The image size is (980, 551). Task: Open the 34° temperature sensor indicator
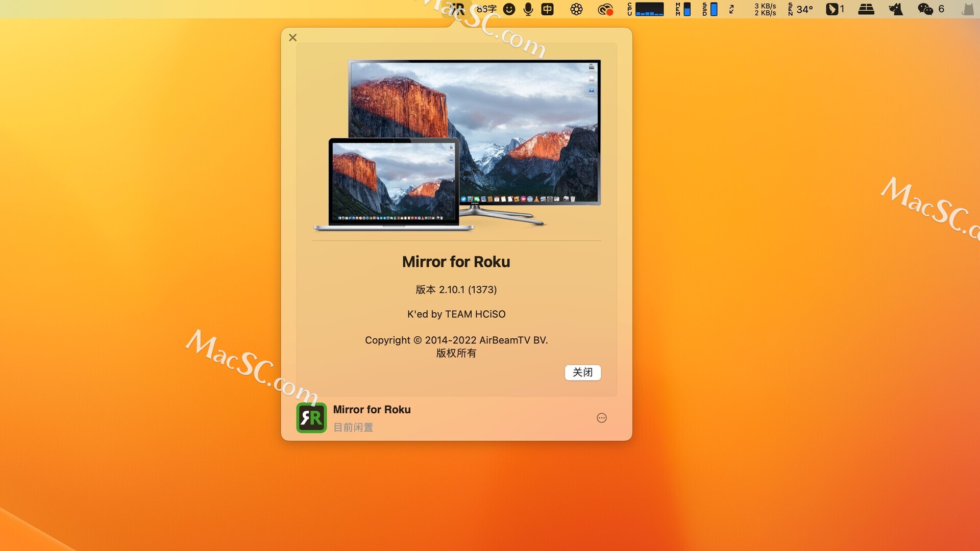point(800,9)
